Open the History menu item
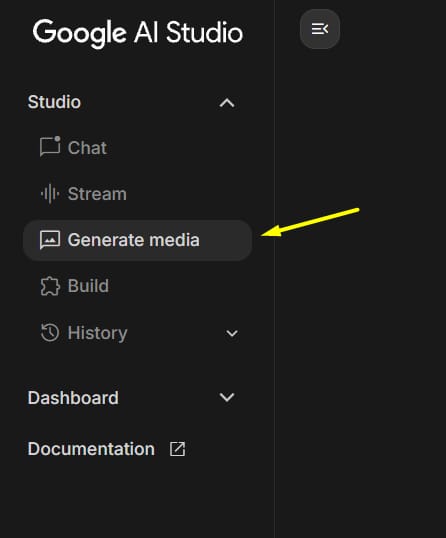Image resolution: width=446 pixels, height=538 pixels. [x=137, y=333]
